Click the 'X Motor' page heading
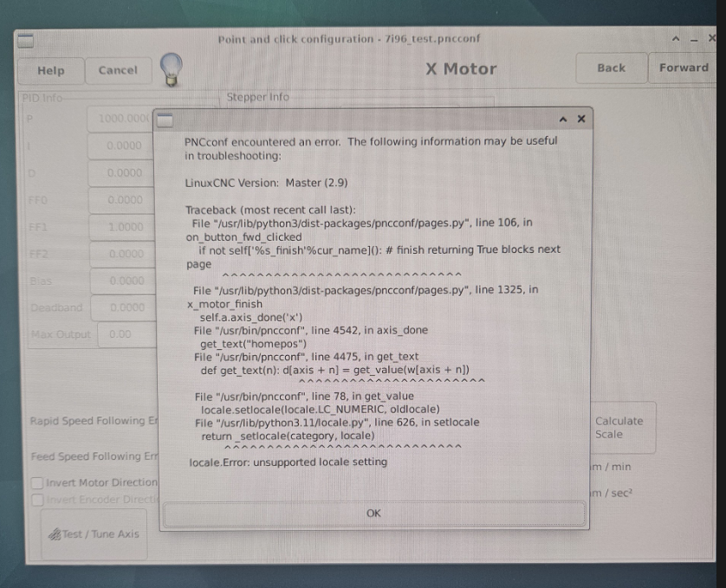This screenshot has height=588, width=726. point(461,69)
